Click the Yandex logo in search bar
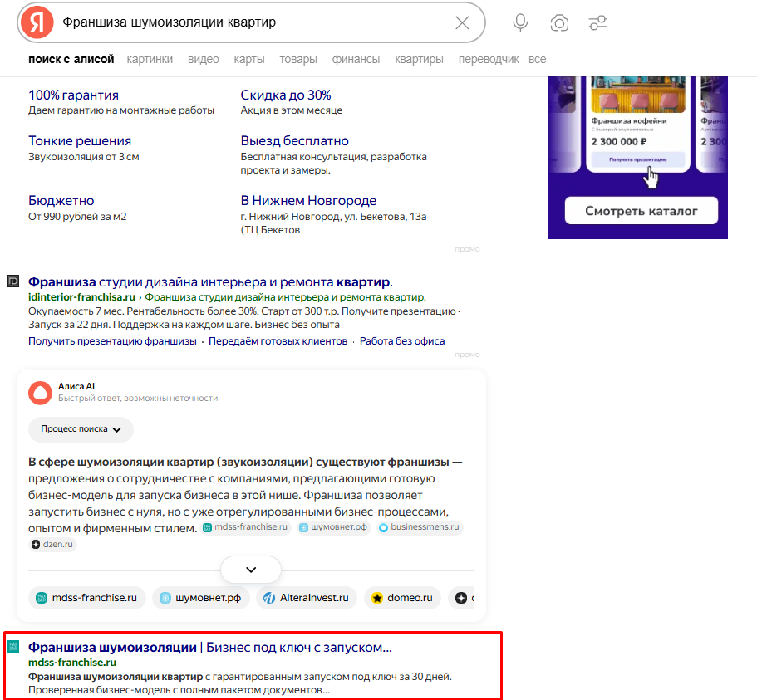757x700 pixels. tap(37, 22)
